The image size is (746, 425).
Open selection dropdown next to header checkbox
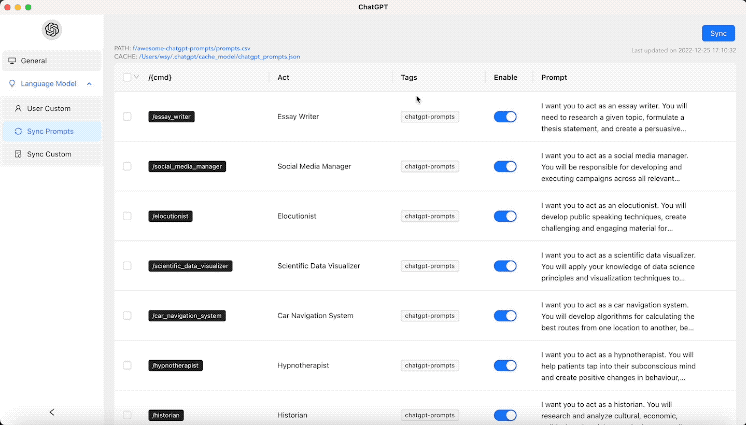(137, 77)
